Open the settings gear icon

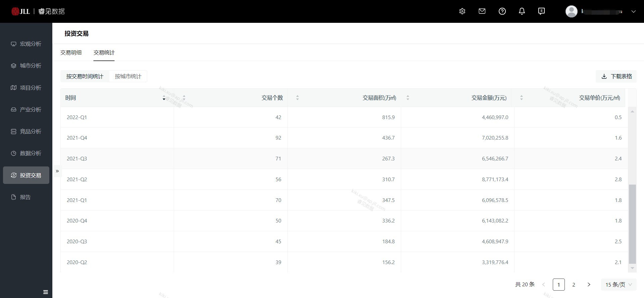tap(462, 11)
